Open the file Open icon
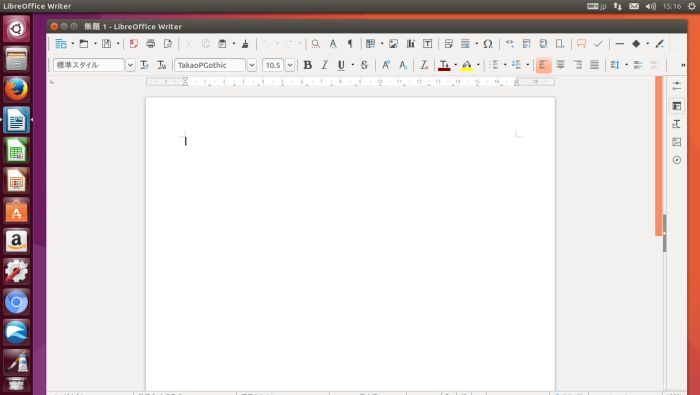The image size is (700, 395). pos(83,44)
